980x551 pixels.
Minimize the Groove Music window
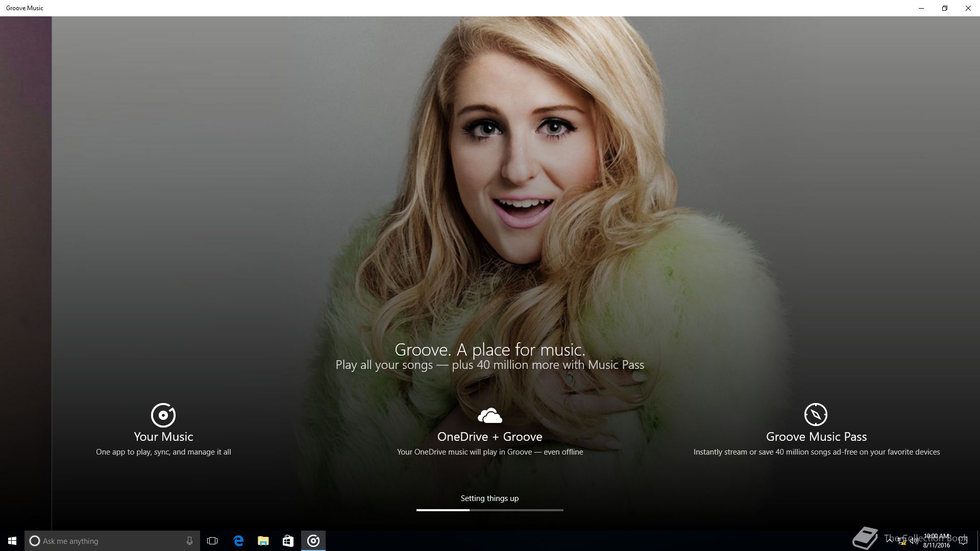[x=921, y=8]
